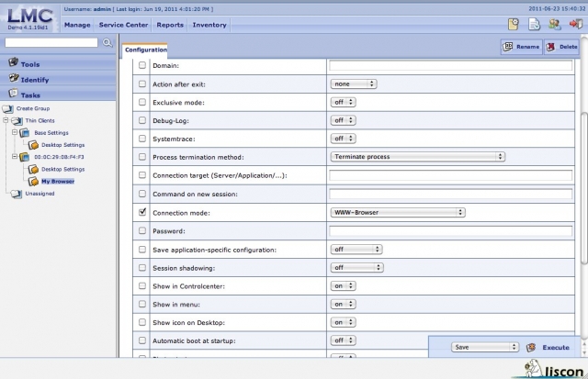Uncheck the Connection mode checkbox
The image size is (588, 379).
coord(141,212)
